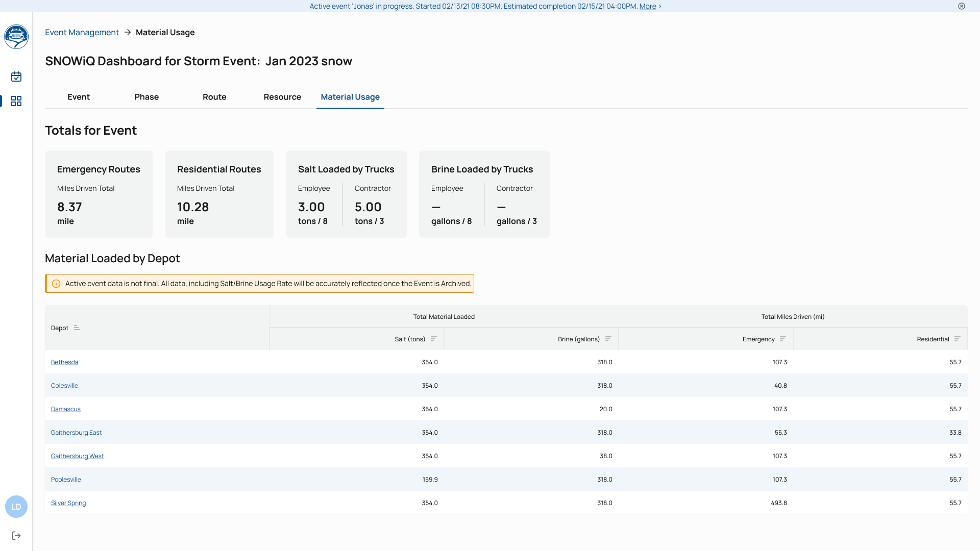Open the Bethesda depot link

tap(65, 362)
